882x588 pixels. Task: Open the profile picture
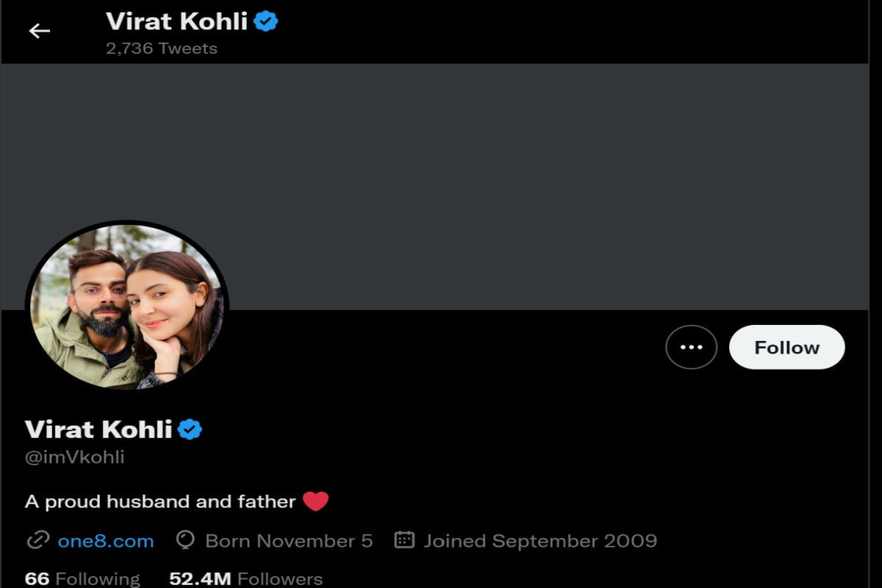click(127, 306)
